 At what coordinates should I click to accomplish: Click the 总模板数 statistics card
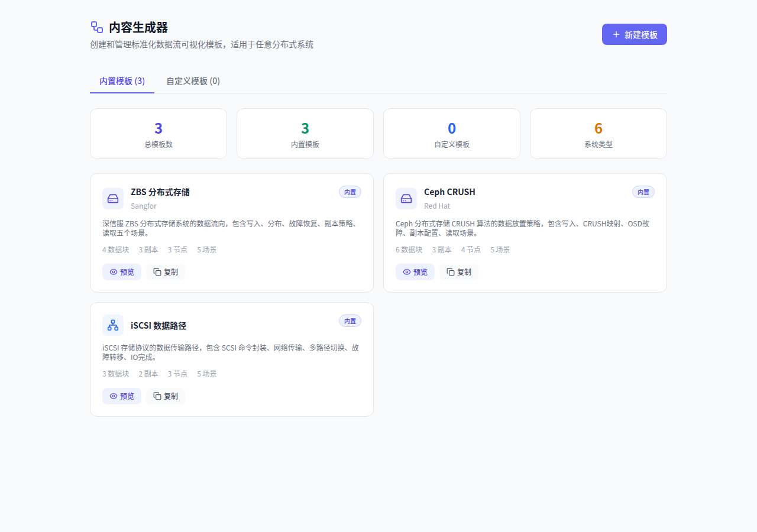click(158, 134)
